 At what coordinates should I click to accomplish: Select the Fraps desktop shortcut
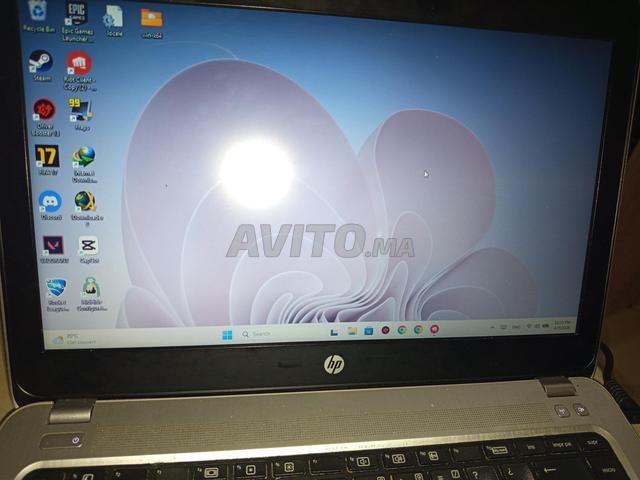[x=81, y=109]
